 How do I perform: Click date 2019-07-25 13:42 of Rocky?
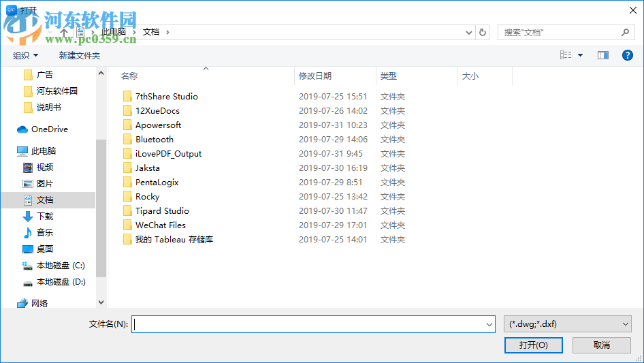pos(333,197)
